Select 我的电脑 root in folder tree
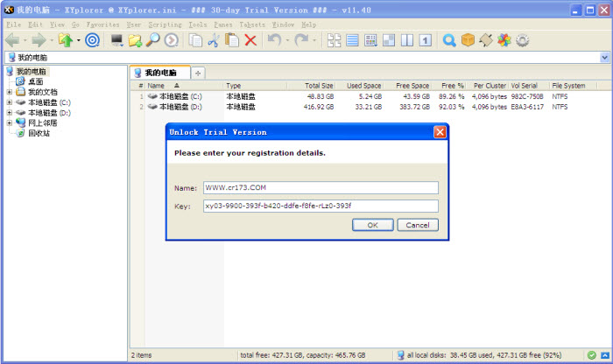 tap(32, 72)
